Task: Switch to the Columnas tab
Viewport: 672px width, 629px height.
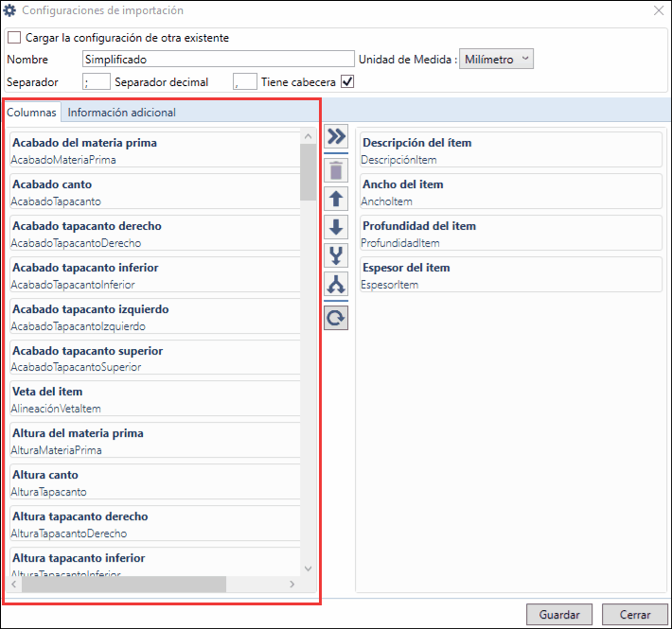Action: (31, 113)
